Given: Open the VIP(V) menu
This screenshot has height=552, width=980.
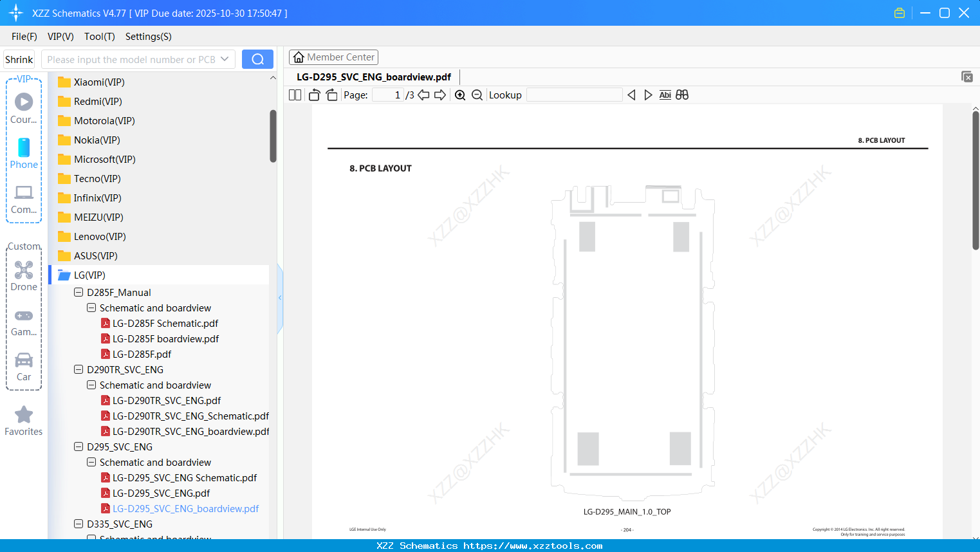Looking at the screenshot, I should (x=60, y=37).
